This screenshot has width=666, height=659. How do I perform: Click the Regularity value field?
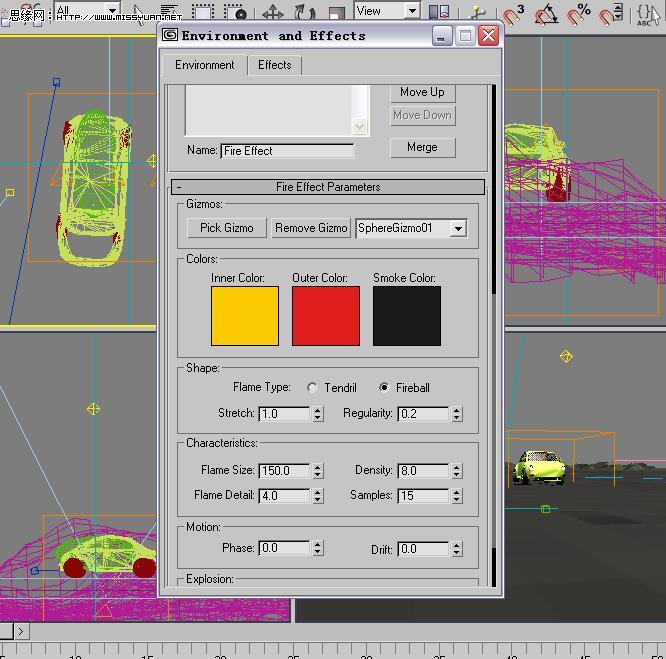pyautogui.click(x=423, y=414)
